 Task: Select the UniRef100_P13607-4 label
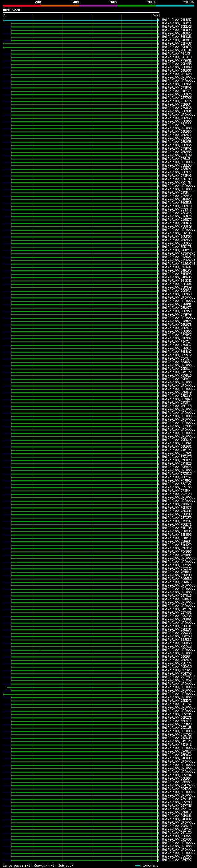pyautogui.click(x=179, y=260)
